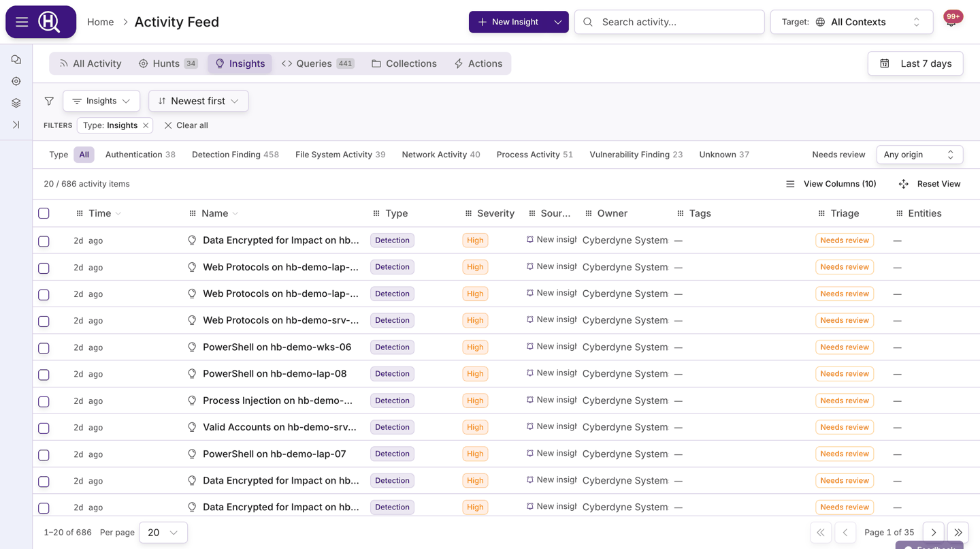The width and height of the screenshot is (980, 549).
Task: Click target crosshair icon in left sidebar
Action: coord(16,81)
